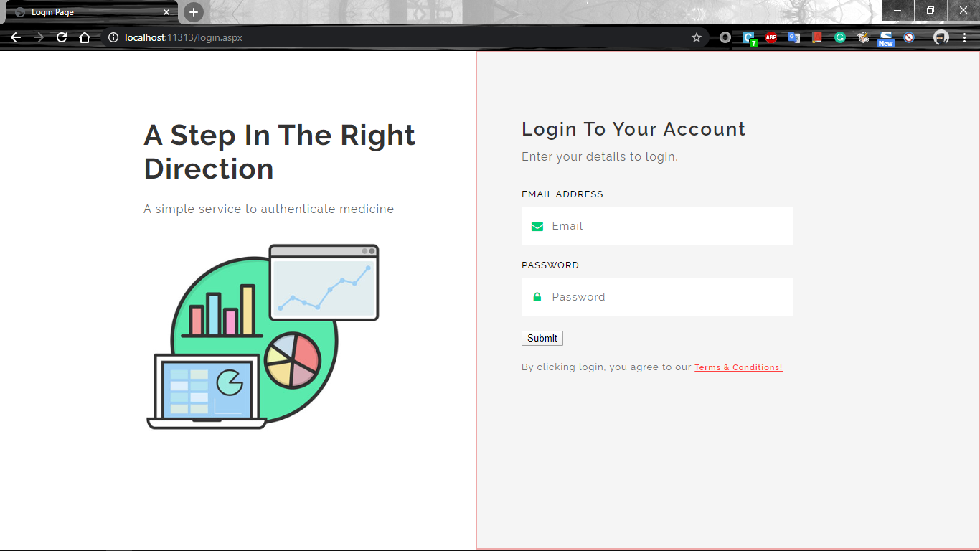View site information icon beside the URL
This screenshot has height=551, width=980.
pyautogui.click(x=113, y=37)
